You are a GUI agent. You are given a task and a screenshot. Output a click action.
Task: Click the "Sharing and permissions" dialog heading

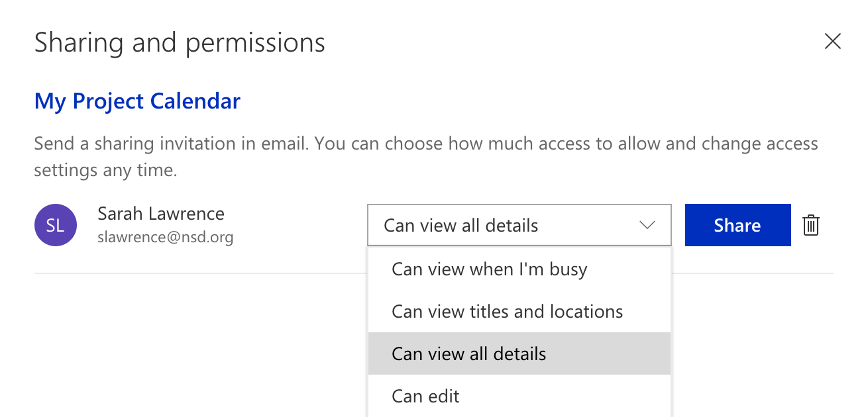click(180, 42)
